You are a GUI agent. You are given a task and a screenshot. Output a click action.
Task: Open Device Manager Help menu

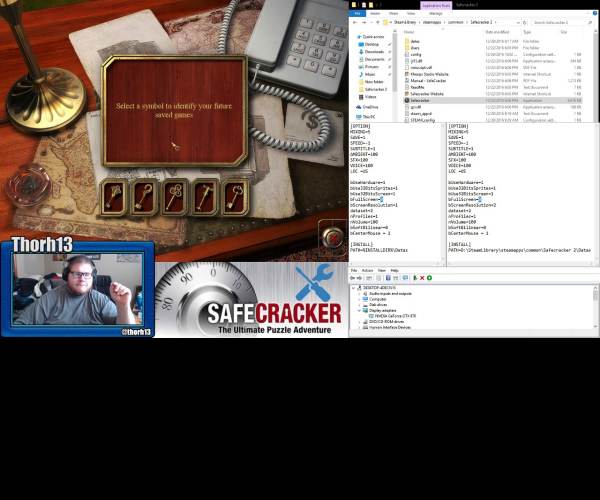[x=394, y=270]
